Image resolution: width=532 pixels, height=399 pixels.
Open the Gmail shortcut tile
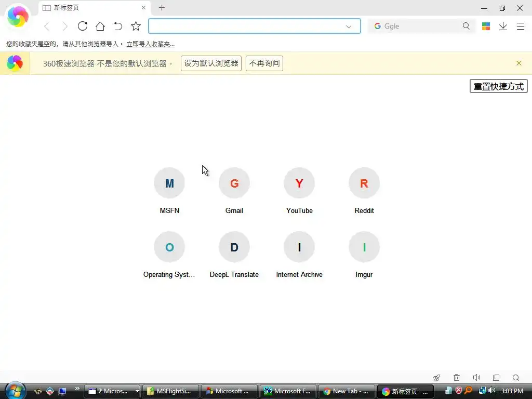(234, 191)
